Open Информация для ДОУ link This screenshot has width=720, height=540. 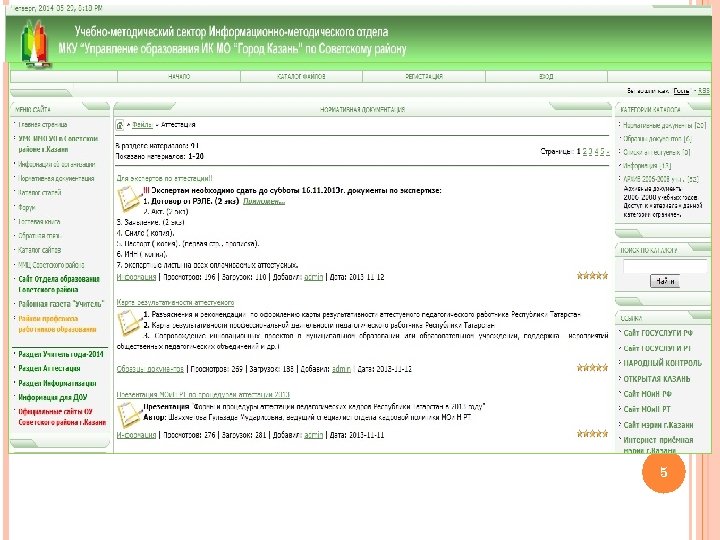click(52, 398)
